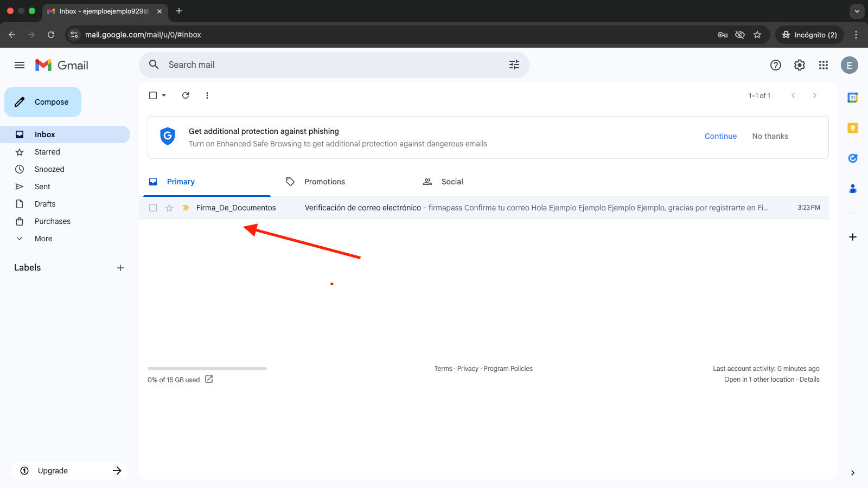
Task: Open the More actions three-dot menu
Action: point(207,95)
